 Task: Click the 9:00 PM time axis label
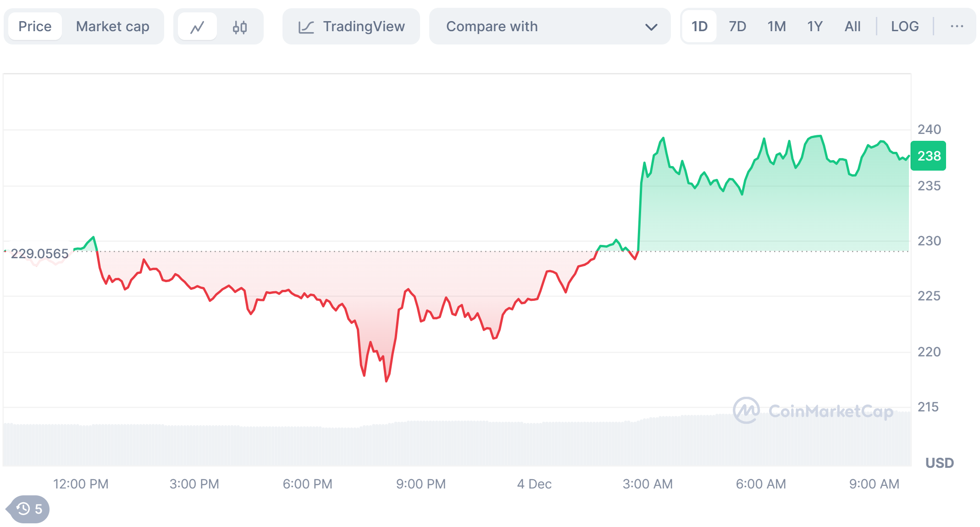click(421, 484)
